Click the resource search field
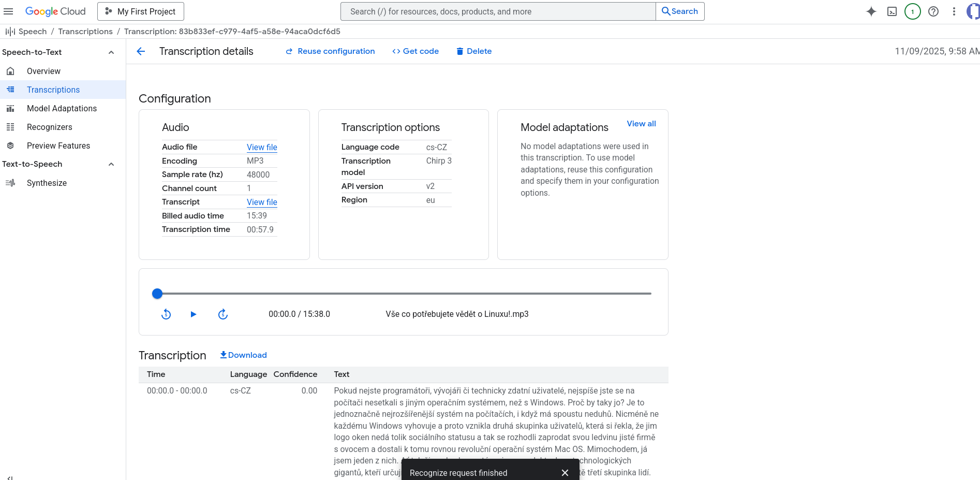The image size is (980, 480). (498, 11)
